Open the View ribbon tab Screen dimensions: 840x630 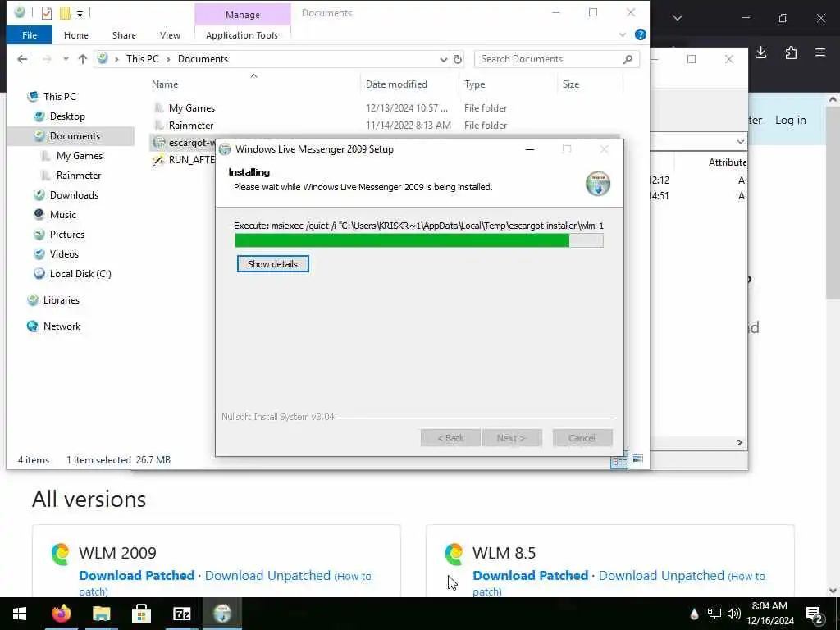pyautogui.click(x=170, y=35)
